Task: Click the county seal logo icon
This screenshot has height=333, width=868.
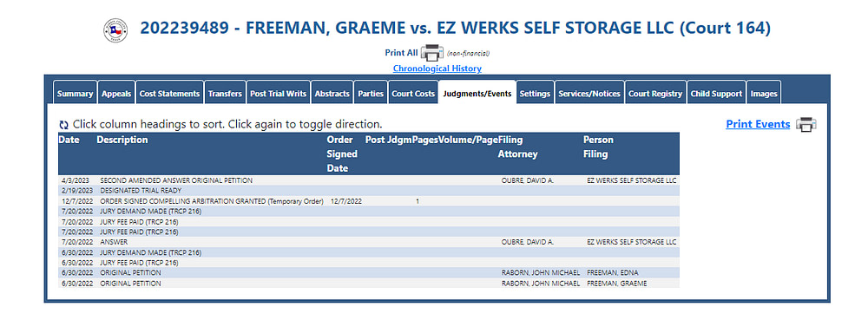Action: tap(115, 30)
